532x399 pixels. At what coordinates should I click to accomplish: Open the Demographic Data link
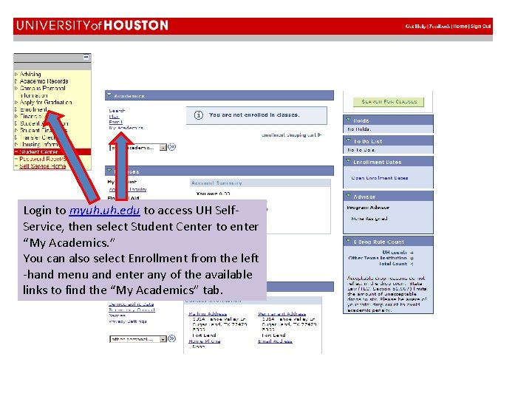click(132, 304)
